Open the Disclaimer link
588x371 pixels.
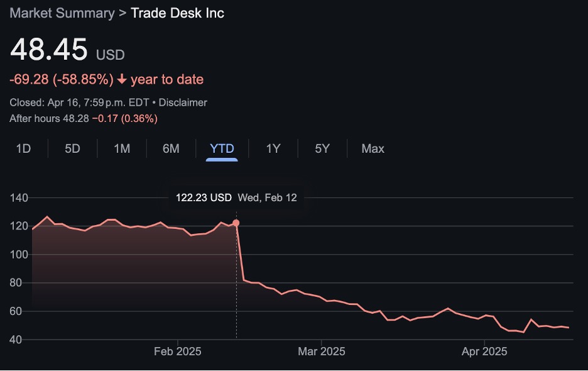point(183,102)
